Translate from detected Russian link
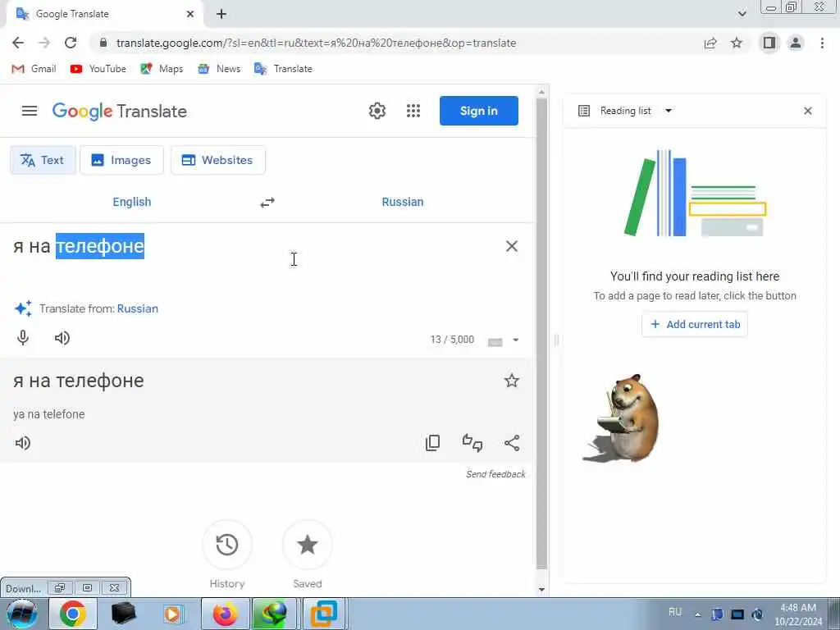The width and height of the screenshot is (840, 630). [138, 308]
